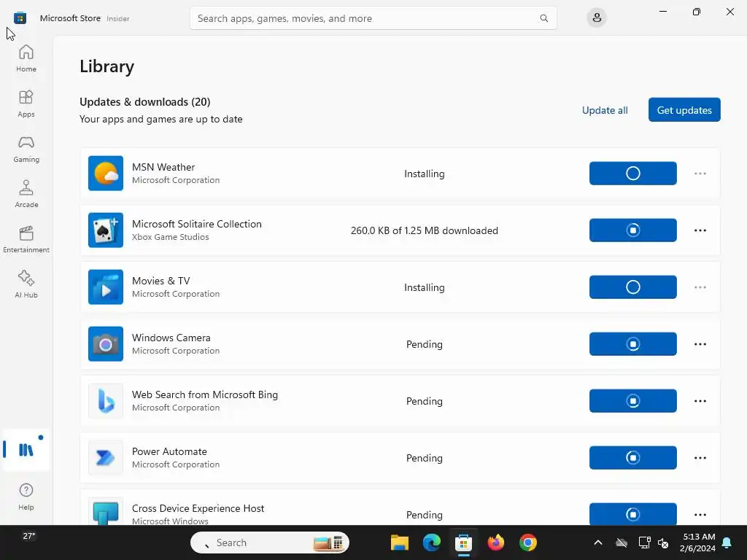The height and width of the screenshot is (560, 747).
Task: Pause the Microsoft Solitaire Collection download
Action: [x=632, y=230]
